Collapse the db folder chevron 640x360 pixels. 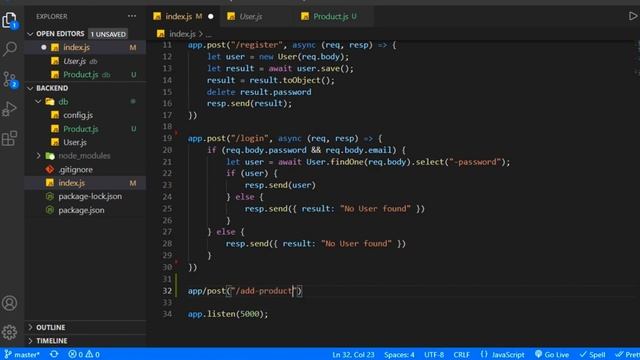[x=38, y=102]
